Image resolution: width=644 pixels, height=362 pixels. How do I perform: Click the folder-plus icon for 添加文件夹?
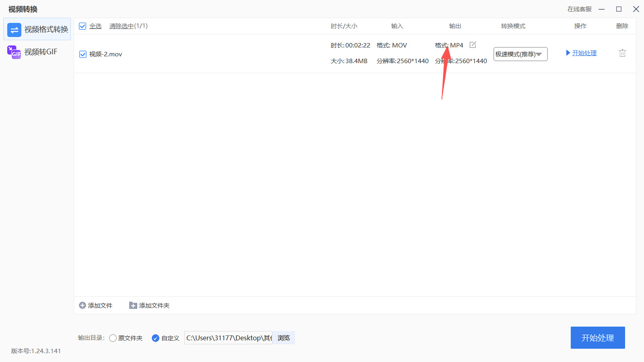133,306
